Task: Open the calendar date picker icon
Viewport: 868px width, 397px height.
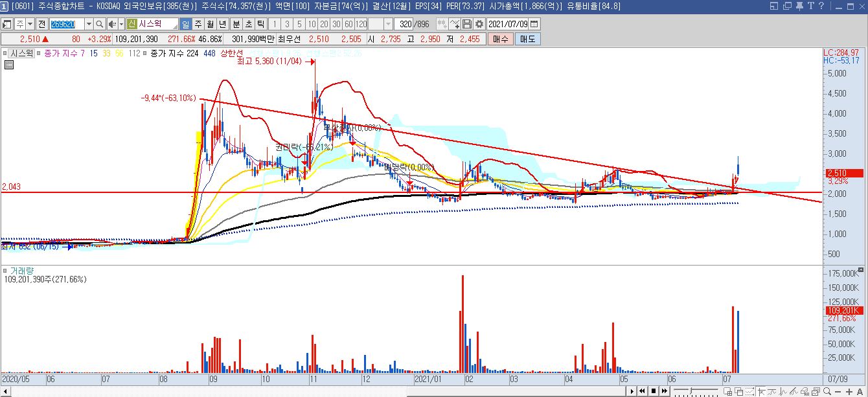Action: [x=534, y=24]
